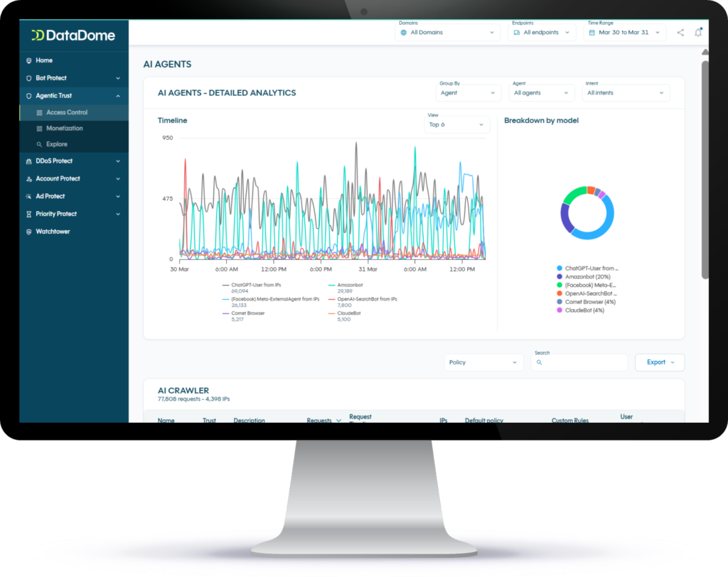Click the Export button
The image size is (728, 577).
[x=659, y=362]
